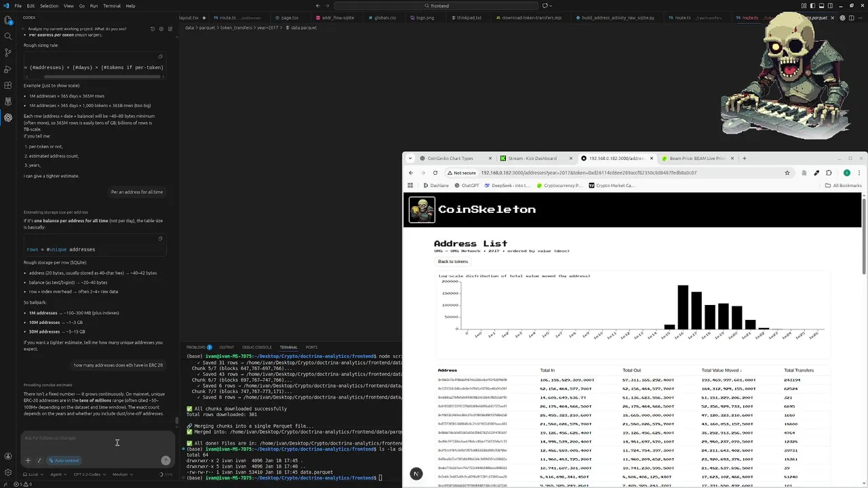Sort by the Total Value Moved column
Image resolution: width=868 pixels, height=488 pixels.
point(721,370)
